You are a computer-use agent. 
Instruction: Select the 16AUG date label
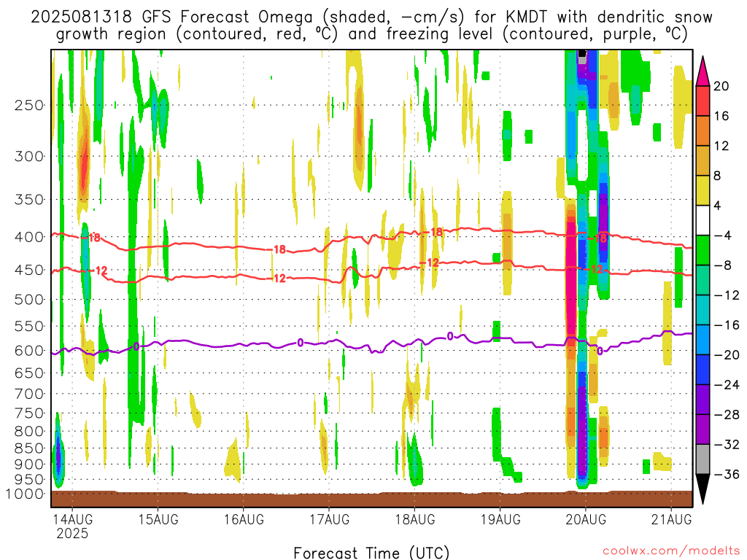pyautogui.click(x=244, y=519)
